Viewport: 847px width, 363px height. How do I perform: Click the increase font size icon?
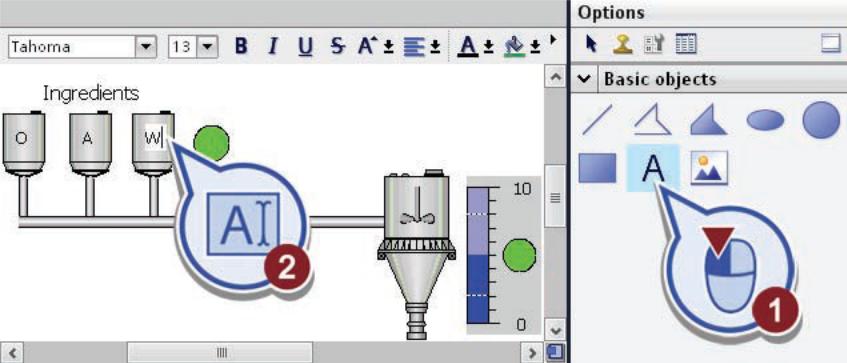(367, 46)
